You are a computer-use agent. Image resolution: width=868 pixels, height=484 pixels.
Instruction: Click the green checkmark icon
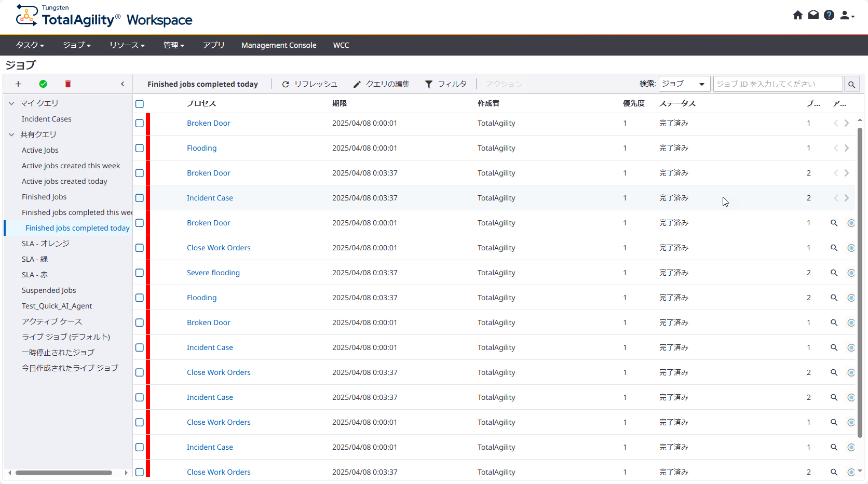(x=43, y=84)
